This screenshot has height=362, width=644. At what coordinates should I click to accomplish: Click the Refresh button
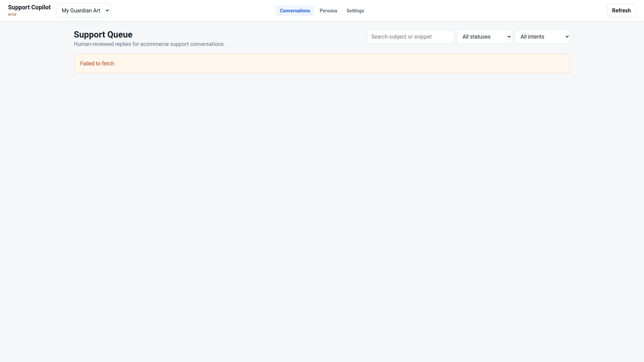[621, 10]
